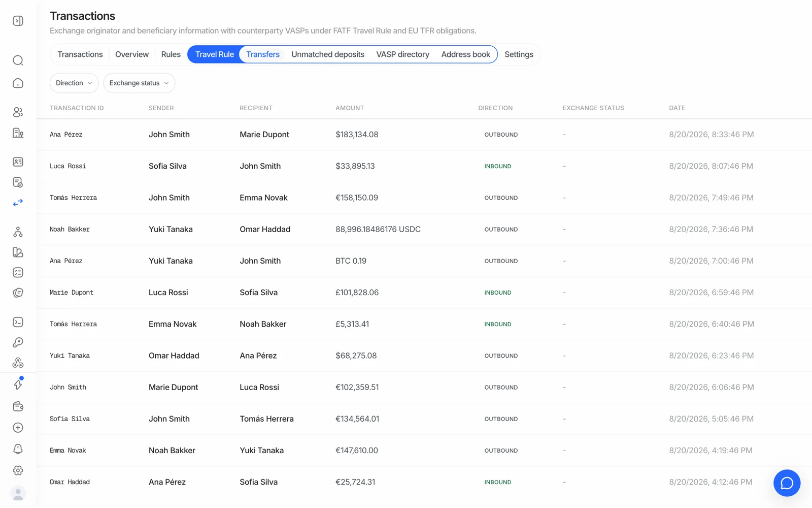
Task: Open the row with amount $33,895.13
Action: [424, 166]
